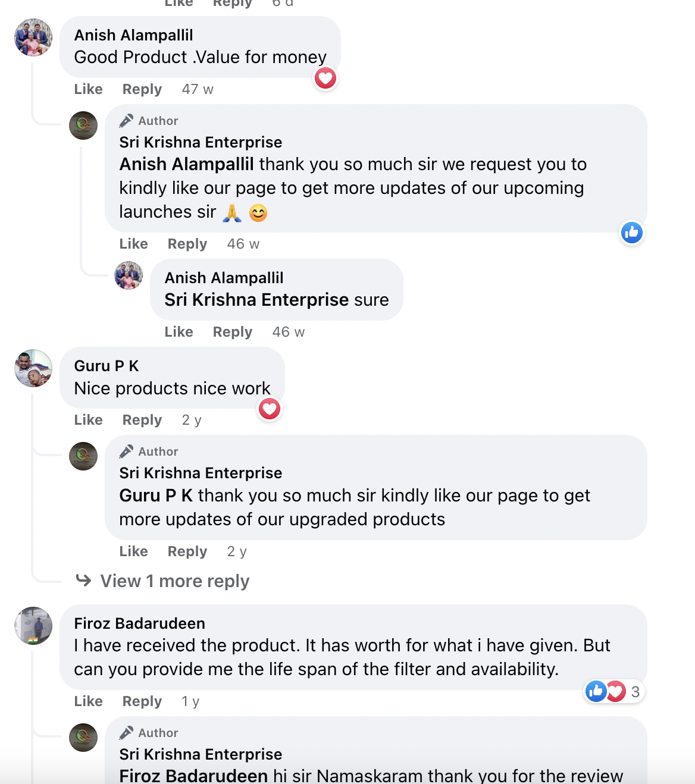Screen dimensions: 695x784
Task: Click heart reaction on Guru P K's comment
Action: click(x=270, y=409)
